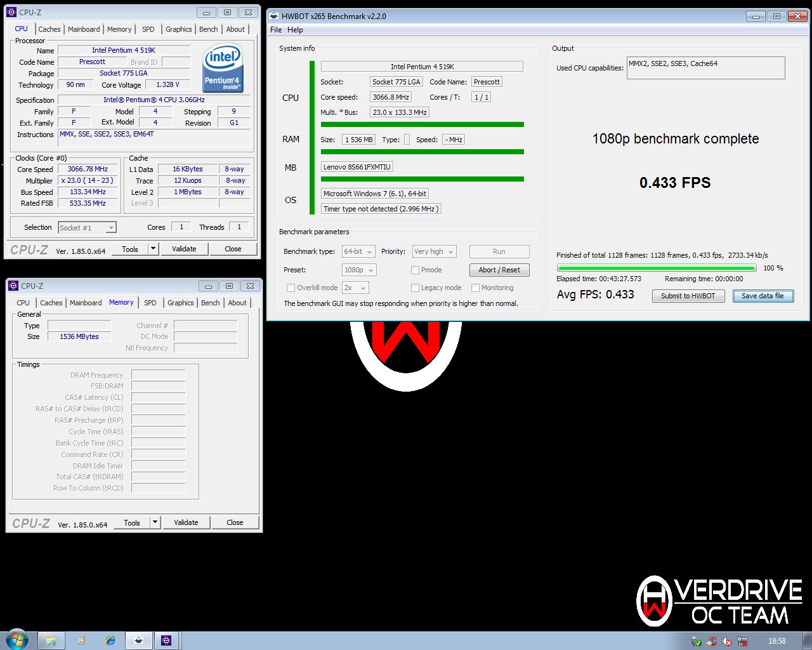
Task: Select the purple CPU-Z taskbar icon
Action: [x=166, y=640]
